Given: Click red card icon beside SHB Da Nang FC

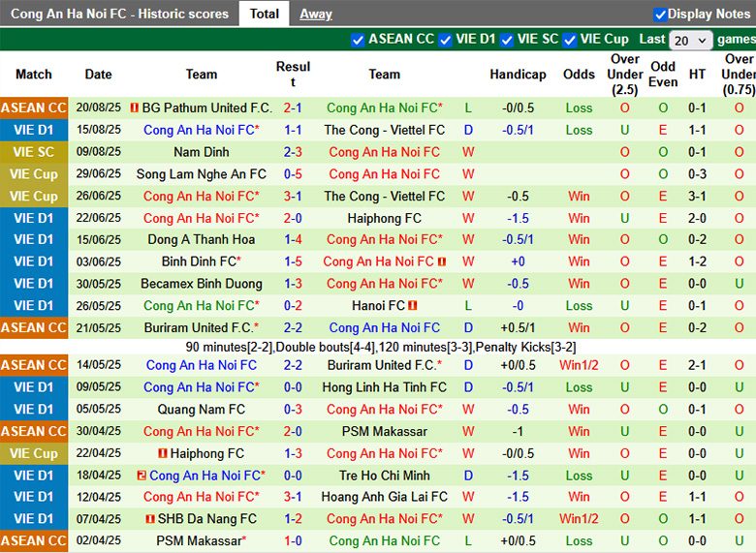Looking at the screenshot, I should tap(150, 519).
